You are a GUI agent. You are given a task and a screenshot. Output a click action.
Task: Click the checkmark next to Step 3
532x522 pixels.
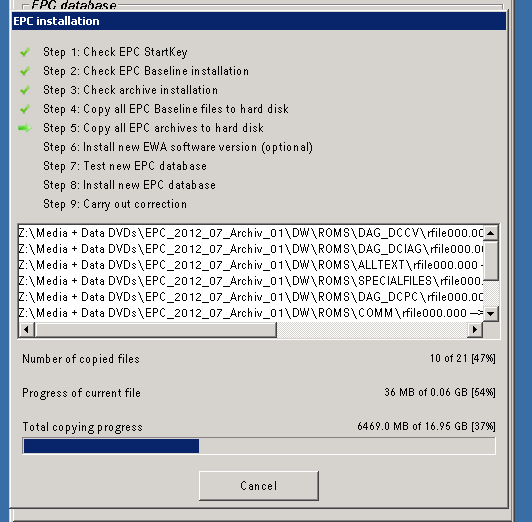(x=25, y=90)
